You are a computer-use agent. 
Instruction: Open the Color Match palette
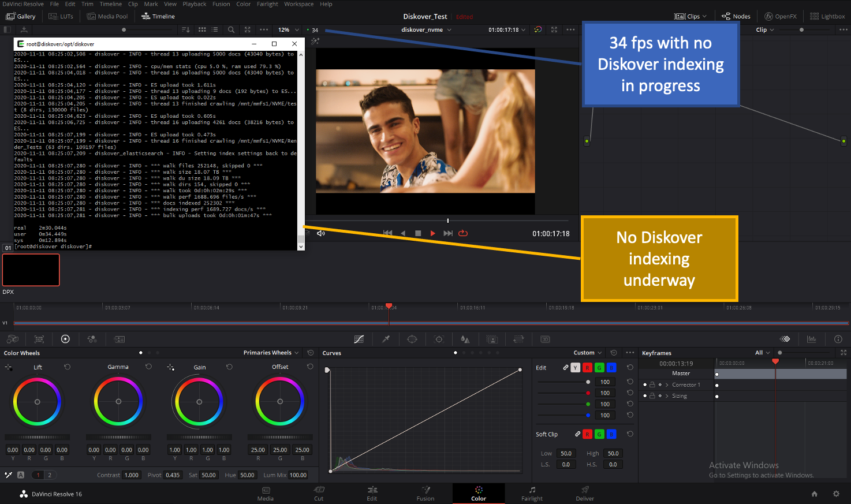click(x=39, y=339)
